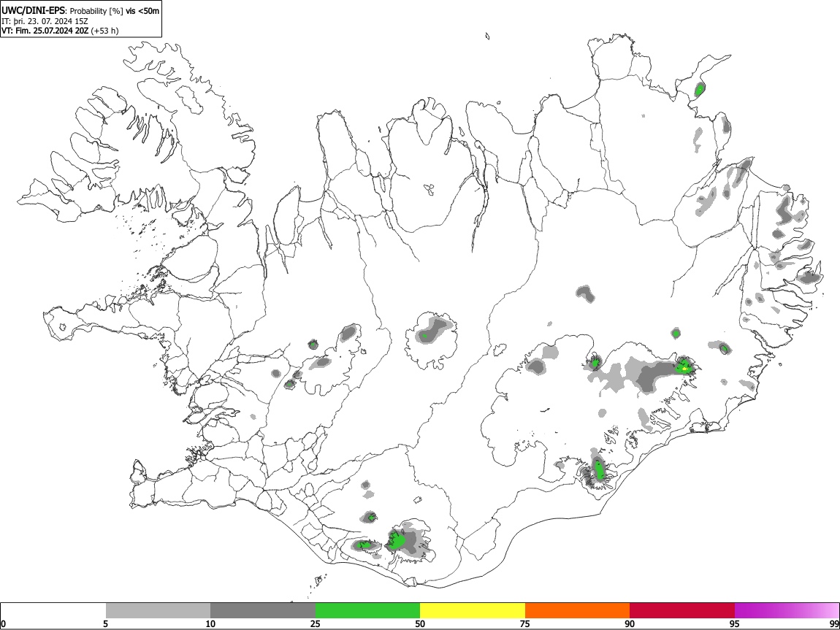Click the red 90-95% legend swatch
Viewport: 840px width, 630px height.
coord(682,610)
